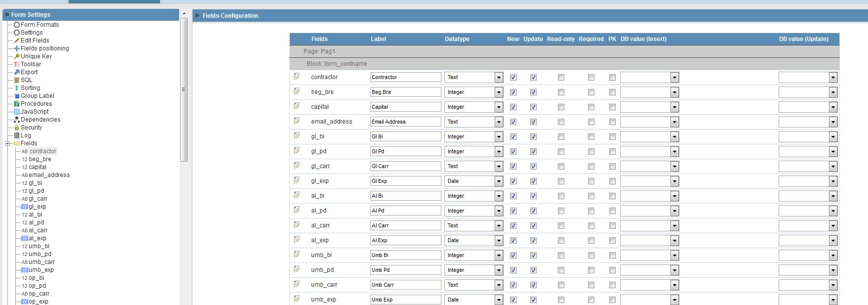The height and width of the screenshot is (305, 868).
Task: Open DB value (Update) dropdown for contractor
Action: [x=808, y=78]
